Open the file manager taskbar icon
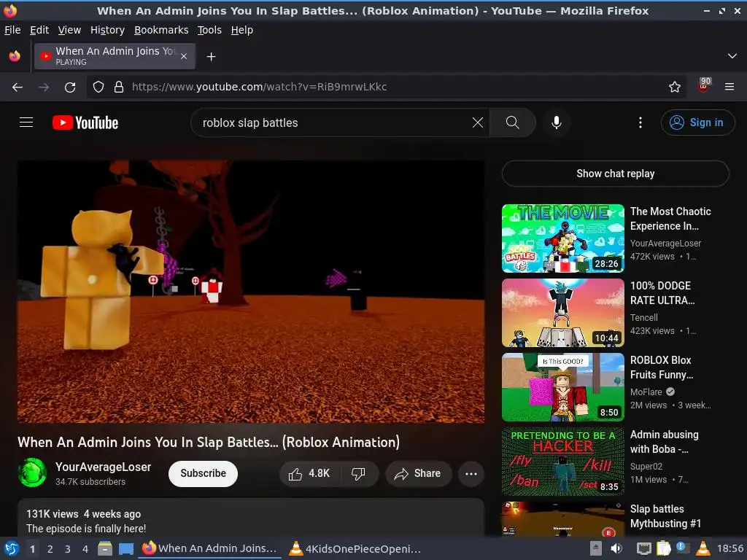The width and height of the screenshot is (747, 560). click(x=105, y=548)
